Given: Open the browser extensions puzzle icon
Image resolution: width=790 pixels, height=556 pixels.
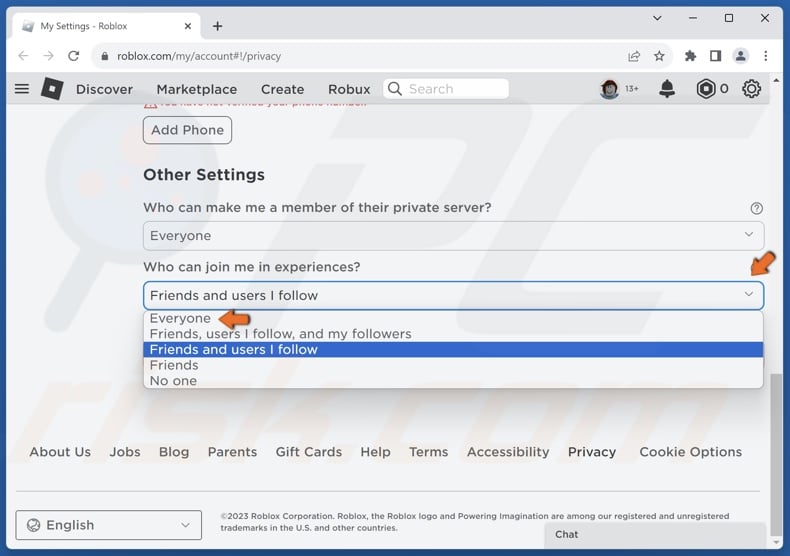Looking at the screenshot, I should (690, 56).
